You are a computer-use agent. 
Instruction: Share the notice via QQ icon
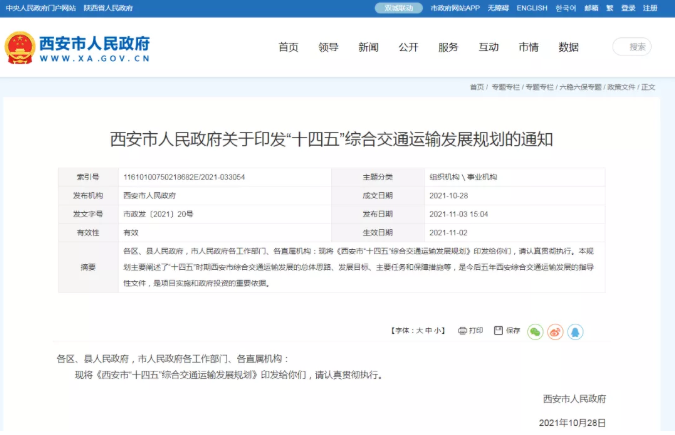(575, 331)
